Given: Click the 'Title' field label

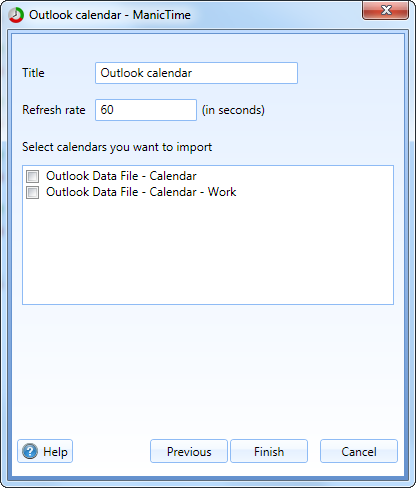Looking at the screenshot, I should (x=33, y=73).
